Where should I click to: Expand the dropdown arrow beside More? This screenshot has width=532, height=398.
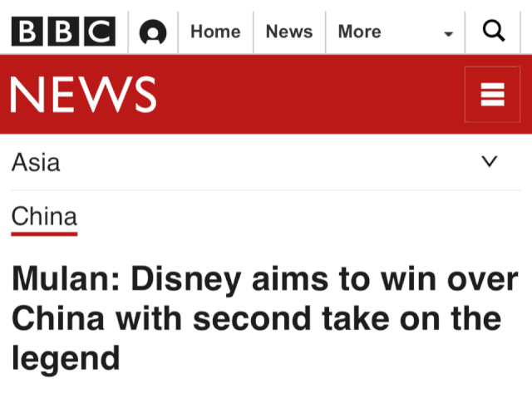[449, 34]
